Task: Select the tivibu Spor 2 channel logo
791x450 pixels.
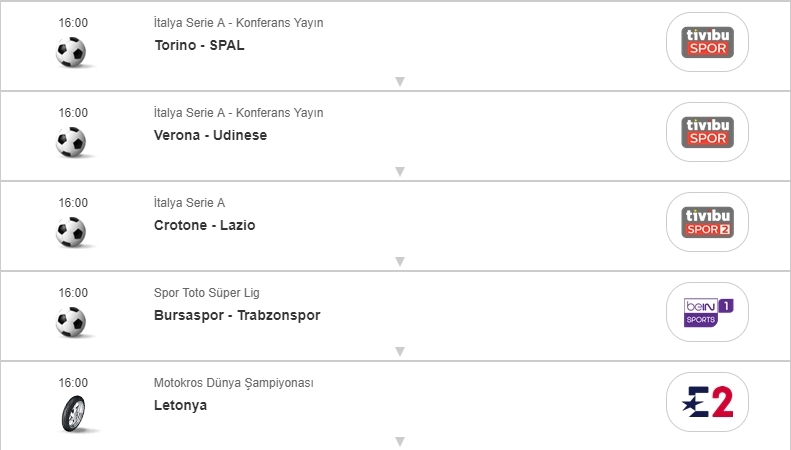Action: [707, 222]
